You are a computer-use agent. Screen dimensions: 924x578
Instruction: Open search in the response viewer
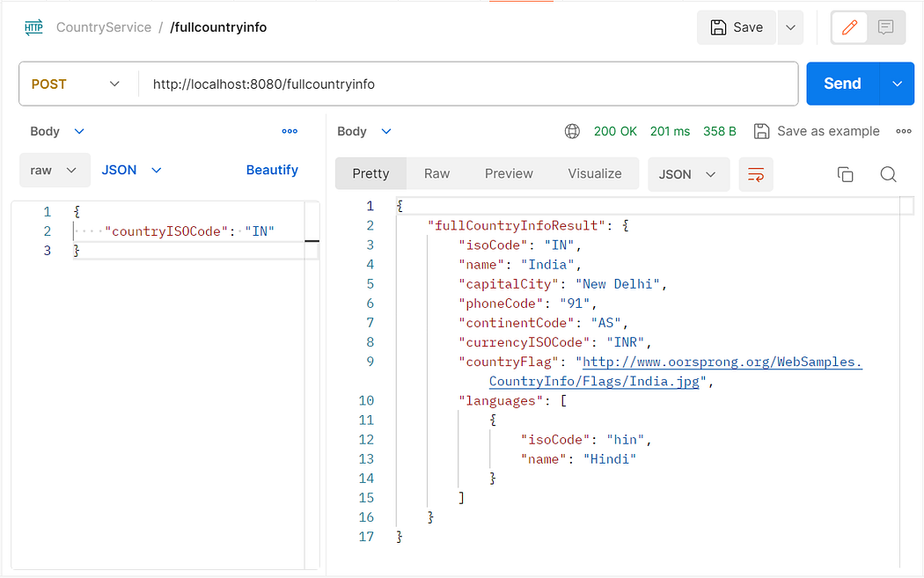888,174
